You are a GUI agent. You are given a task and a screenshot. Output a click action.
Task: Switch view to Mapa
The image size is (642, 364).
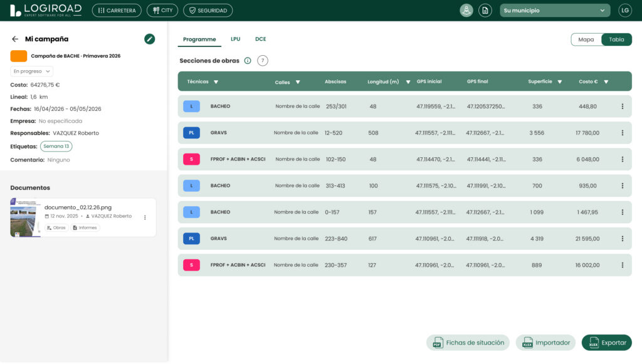(586, 39)
